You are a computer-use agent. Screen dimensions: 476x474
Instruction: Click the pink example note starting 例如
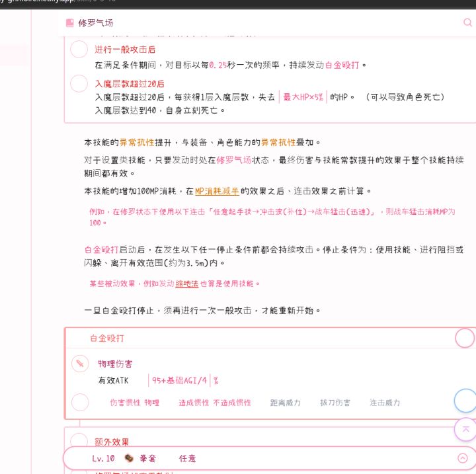click(x=272, y=217)
